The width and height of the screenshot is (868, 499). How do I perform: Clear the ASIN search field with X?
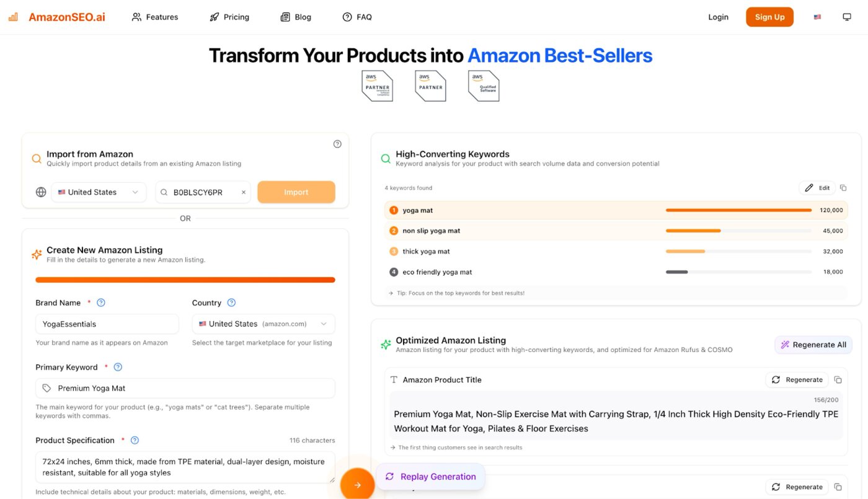coord(244,193)
